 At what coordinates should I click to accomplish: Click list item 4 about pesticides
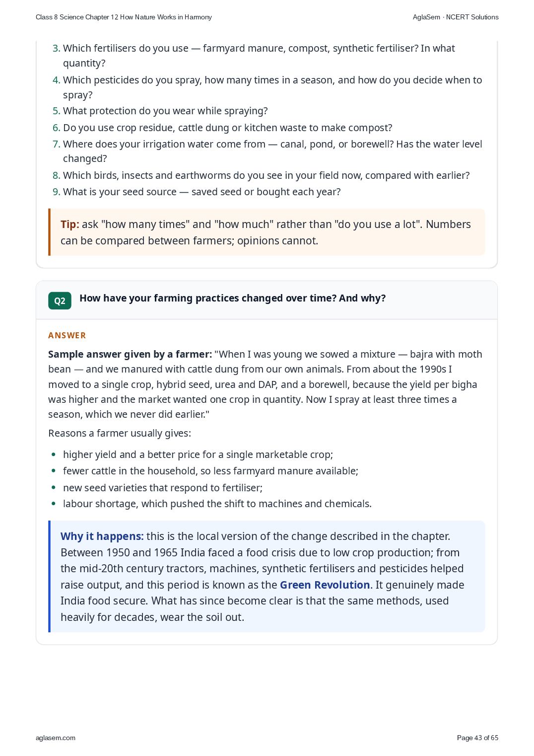click(267, 87)
